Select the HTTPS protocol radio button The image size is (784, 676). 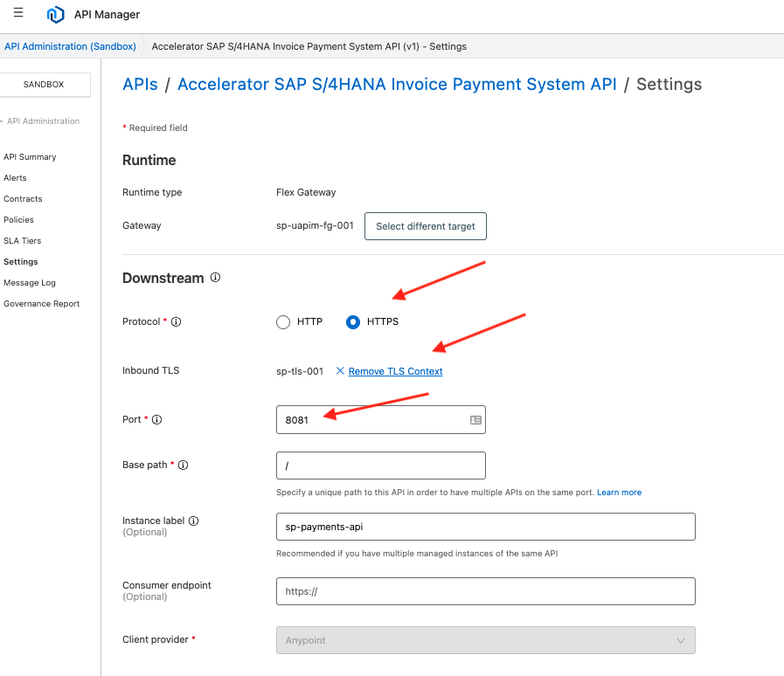coord(353,322)
